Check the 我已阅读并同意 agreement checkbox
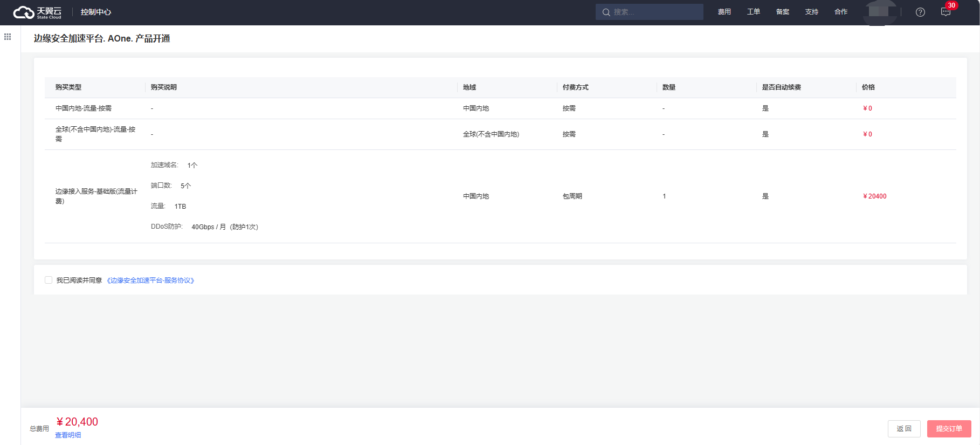The image size is (980, 445). [x=49, y=280]
